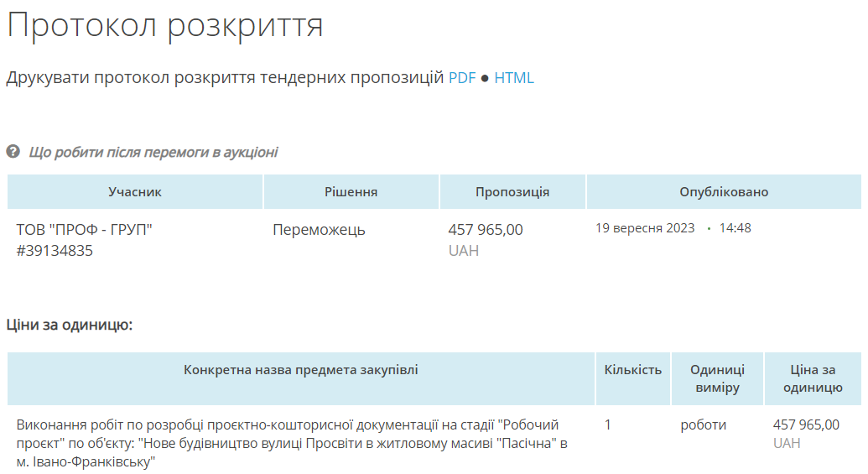Viewport: 868px width, 474px height.
Task: Open 'Що робити після перемоги в аукціоні' link
Action: click(153, 153)
